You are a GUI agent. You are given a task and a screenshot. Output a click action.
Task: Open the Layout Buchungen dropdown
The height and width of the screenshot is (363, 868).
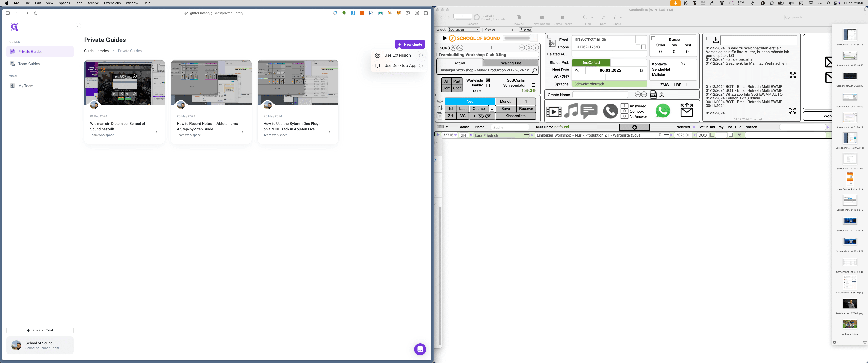point(464,30)
